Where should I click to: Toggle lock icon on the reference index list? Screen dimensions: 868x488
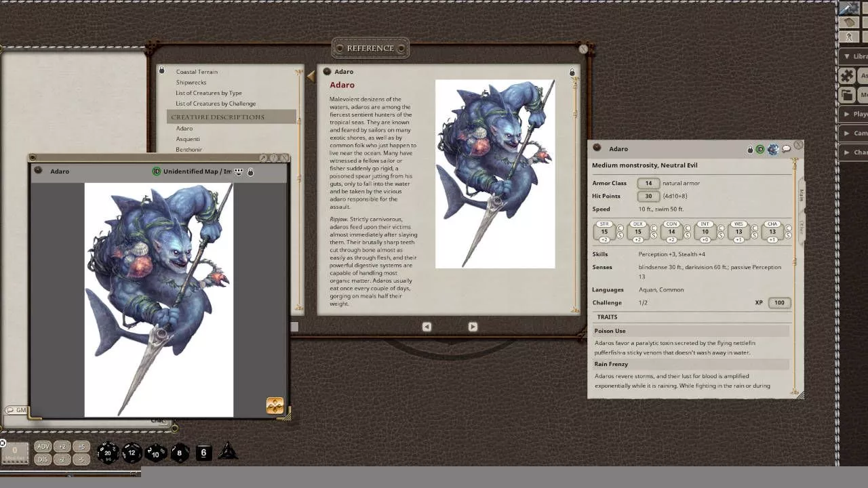click(x=161, y=70)
